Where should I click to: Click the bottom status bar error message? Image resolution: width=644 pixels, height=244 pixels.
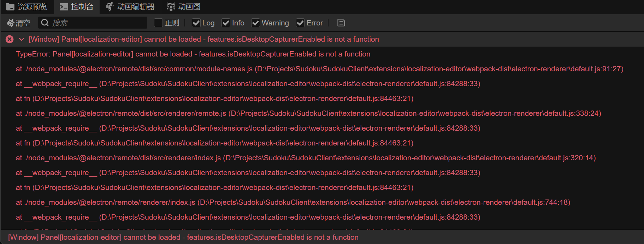click(x=183, y=237)
